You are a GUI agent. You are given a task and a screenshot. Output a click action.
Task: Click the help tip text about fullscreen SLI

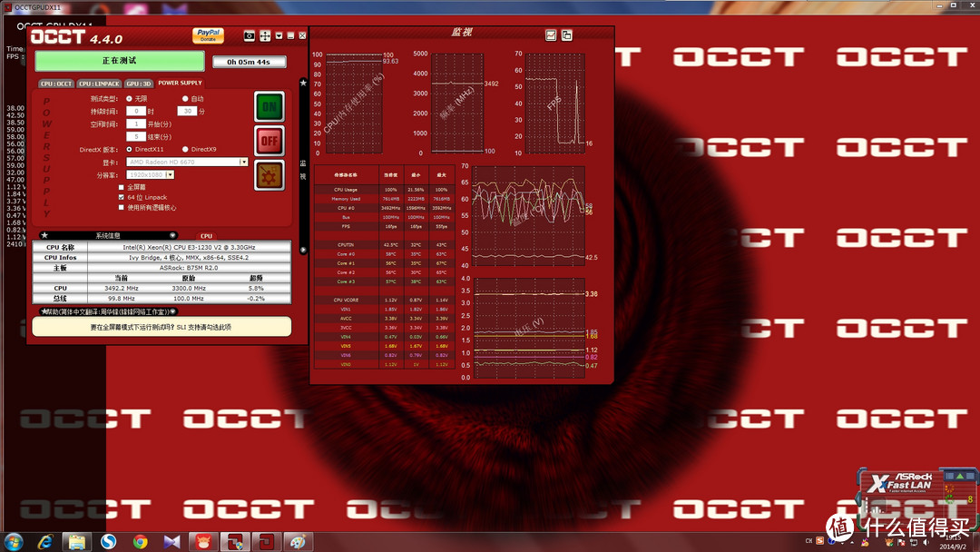[x=162, y=327]
